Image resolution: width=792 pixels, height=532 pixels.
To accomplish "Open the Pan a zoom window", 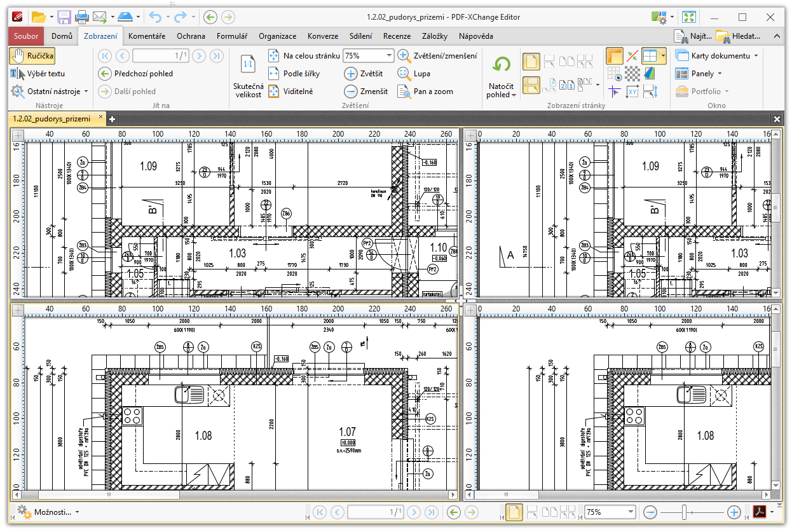I will tap(425, 92).
